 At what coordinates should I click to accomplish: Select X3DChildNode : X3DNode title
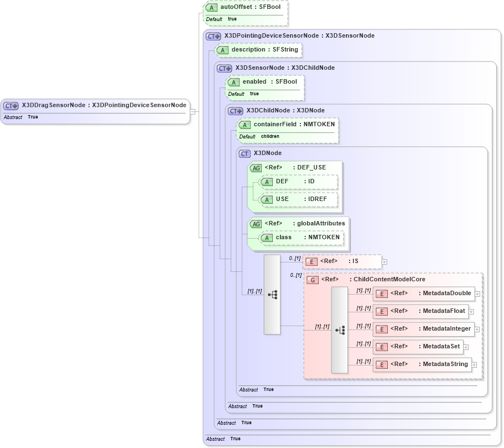coord(285,110)
